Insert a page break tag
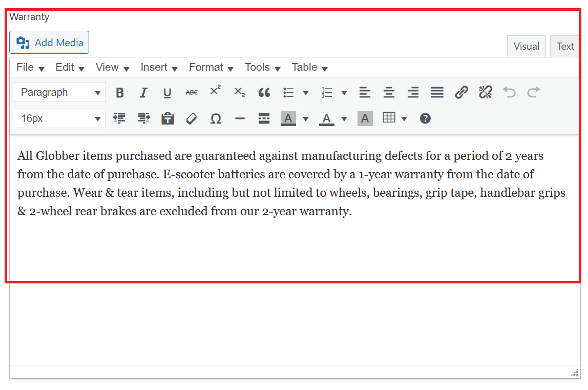Screen dimensions: 588x390 [264, 118]
